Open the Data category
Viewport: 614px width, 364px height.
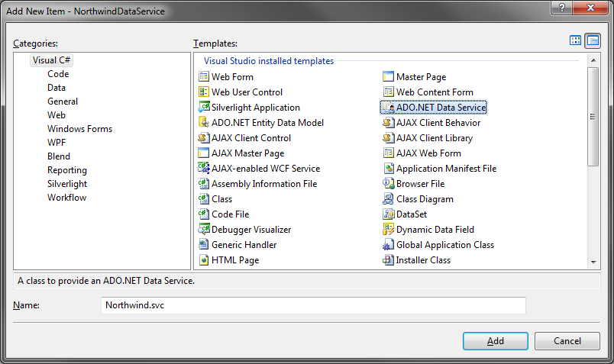pyautogui.click(x=57, y=88)
